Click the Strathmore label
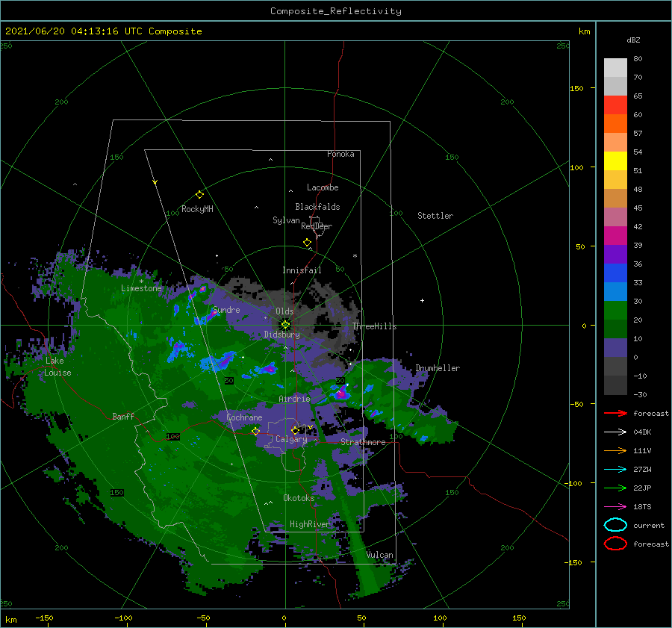 [363, 442]
